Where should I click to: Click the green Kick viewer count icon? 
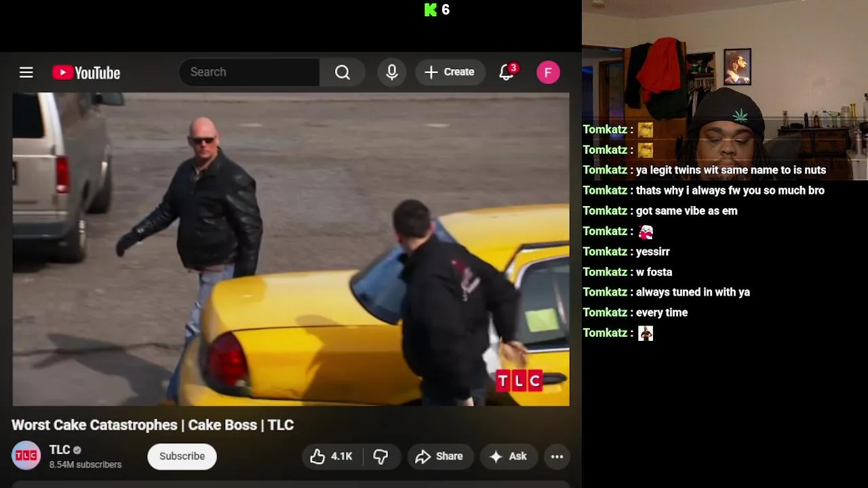coord(431,9)
